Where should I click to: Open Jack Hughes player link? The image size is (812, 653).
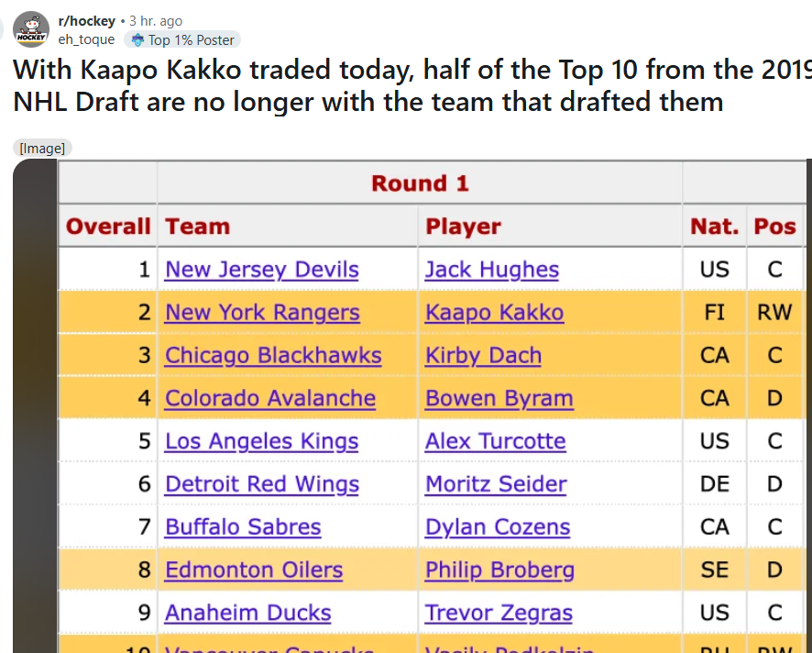click(x=492, y=270)
